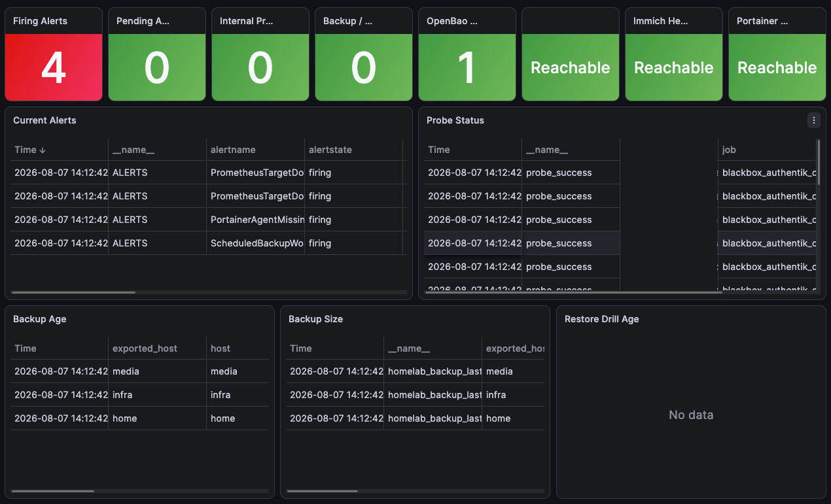This screenshot has height=504, width=831.
Task: Open the Portainer stat panel title
Action: click(762, 21)
